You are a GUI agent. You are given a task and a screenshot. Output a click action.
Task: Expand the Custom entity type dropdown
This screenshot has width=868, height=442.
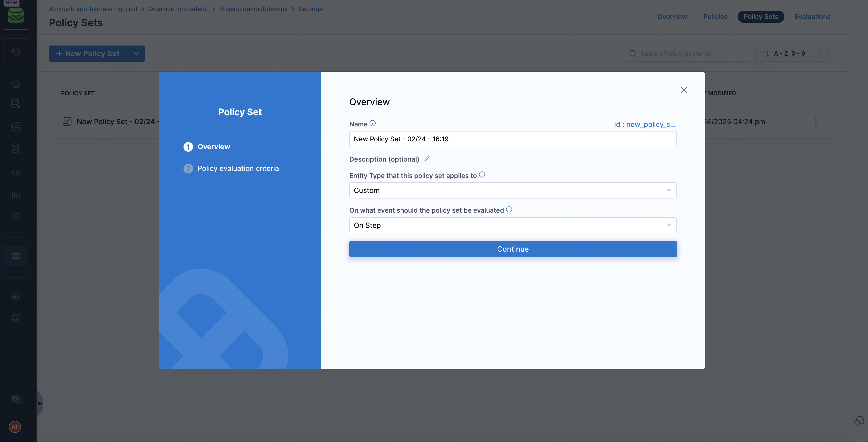513,190
